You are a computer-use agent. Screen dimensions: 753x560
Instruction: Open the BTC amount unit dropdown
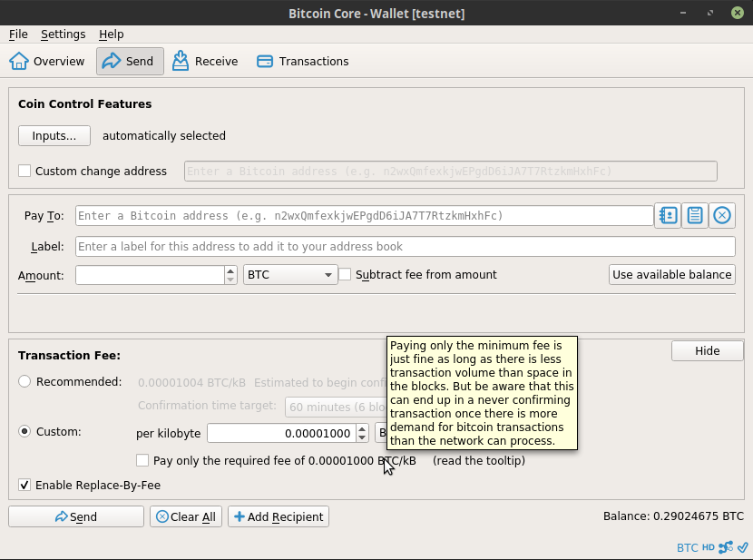(x=290, y=275)
